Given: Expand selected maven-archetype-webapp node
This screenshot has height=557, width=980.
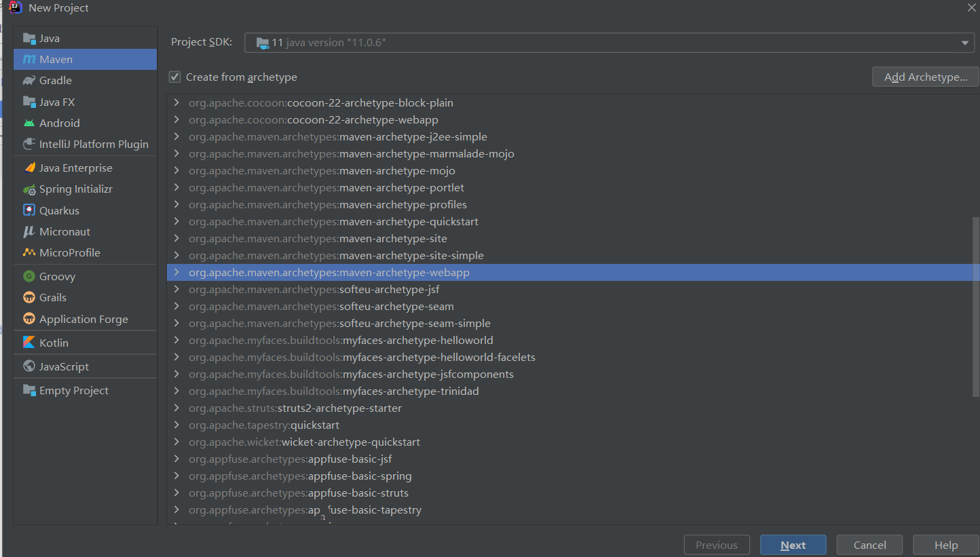Looking at the screenshot, I should pyautogui.click(x=176, y=273).
